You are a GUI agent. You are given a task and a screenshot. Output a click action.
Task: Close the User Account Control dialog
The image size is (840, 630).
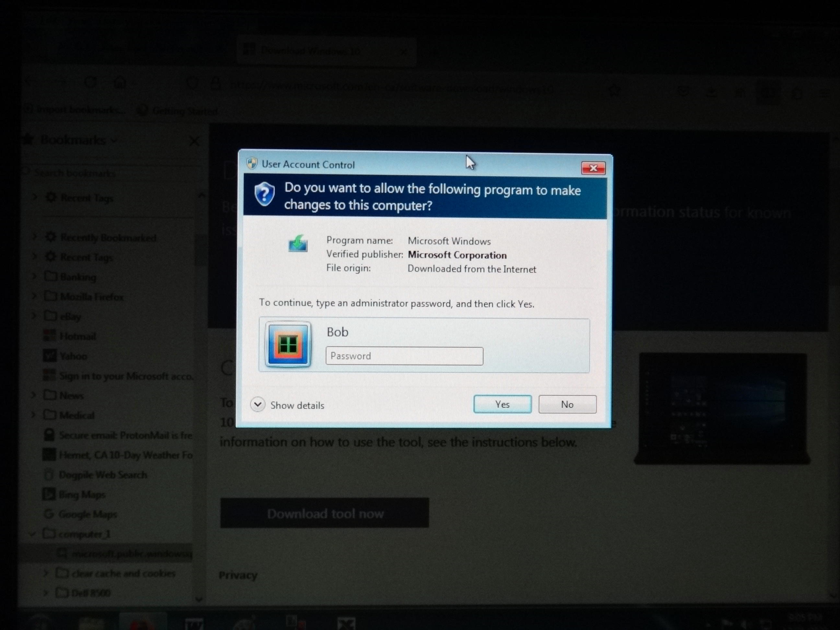point(594,168)
